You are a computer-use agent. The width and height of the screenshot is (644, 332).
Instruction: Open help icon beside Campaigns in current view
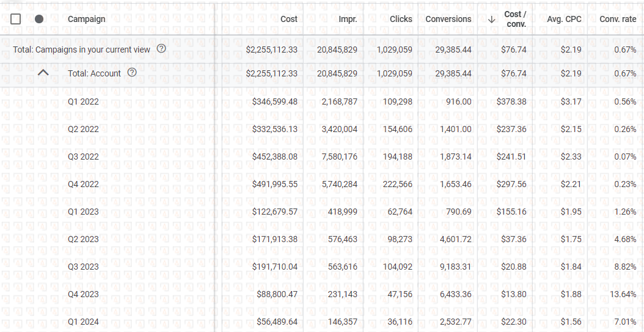(x=161, y=49)
